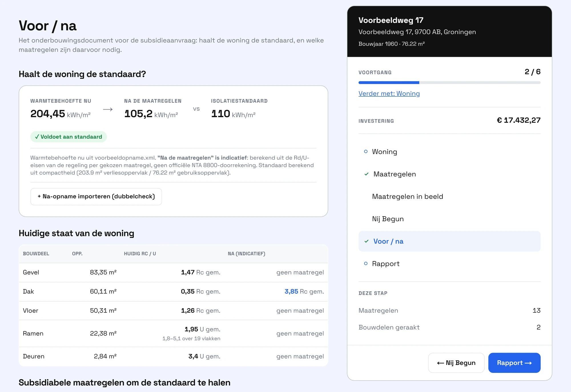Click the 2 / 6 progress counter

pos(532,72)
